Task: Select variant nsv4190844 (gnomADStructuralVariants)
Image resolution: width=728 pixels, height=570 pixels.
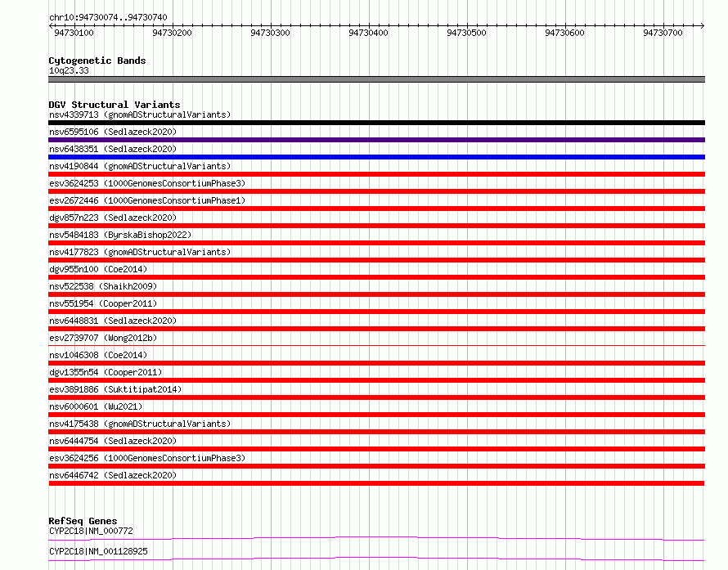Action: tap(140, 166)
